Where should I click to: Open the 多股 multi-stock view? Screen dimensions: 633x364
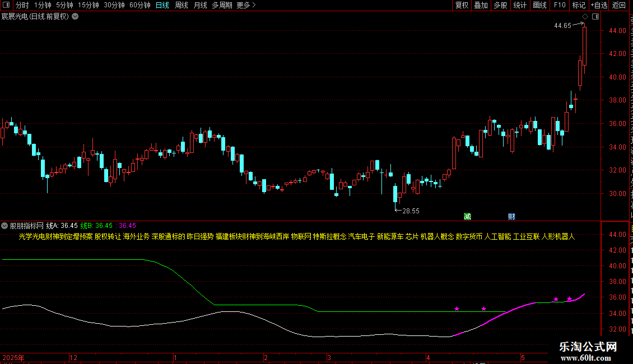(x=501, y=5)
